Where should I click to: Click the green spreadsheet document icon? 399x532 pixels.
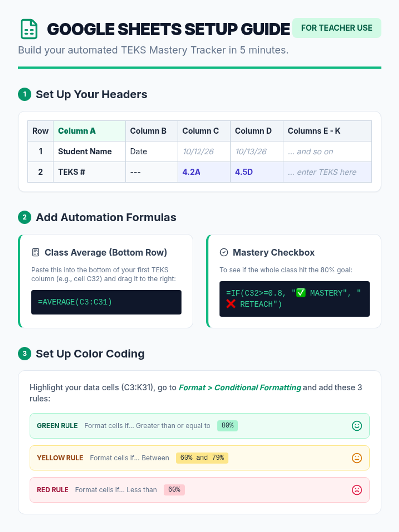(x=29, y=29)
